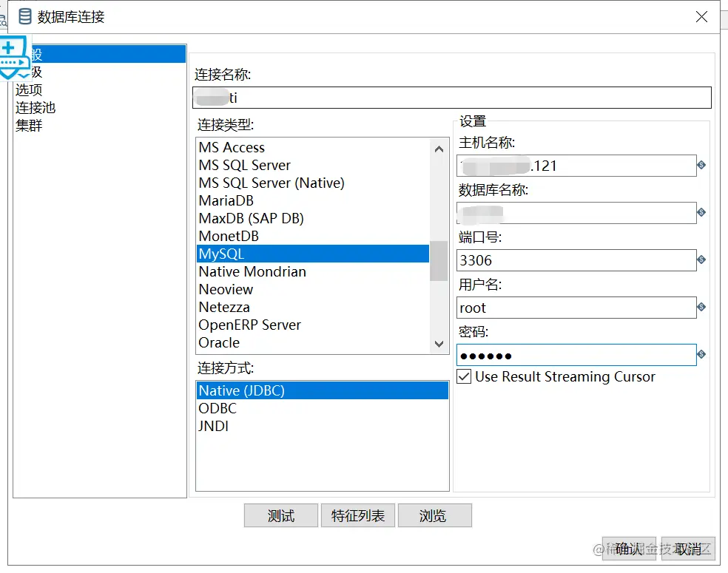Select the 连接池 category in left panel
The height and width of the screenshot is (573, 728).
pos(36,107)
